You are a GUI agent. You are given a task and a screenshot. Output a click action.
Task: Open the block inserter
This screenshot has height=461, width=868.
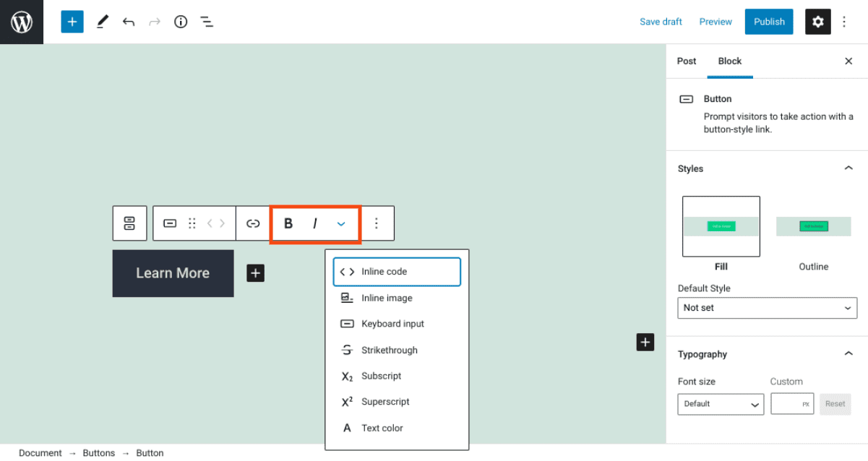[x=72, y=22]
